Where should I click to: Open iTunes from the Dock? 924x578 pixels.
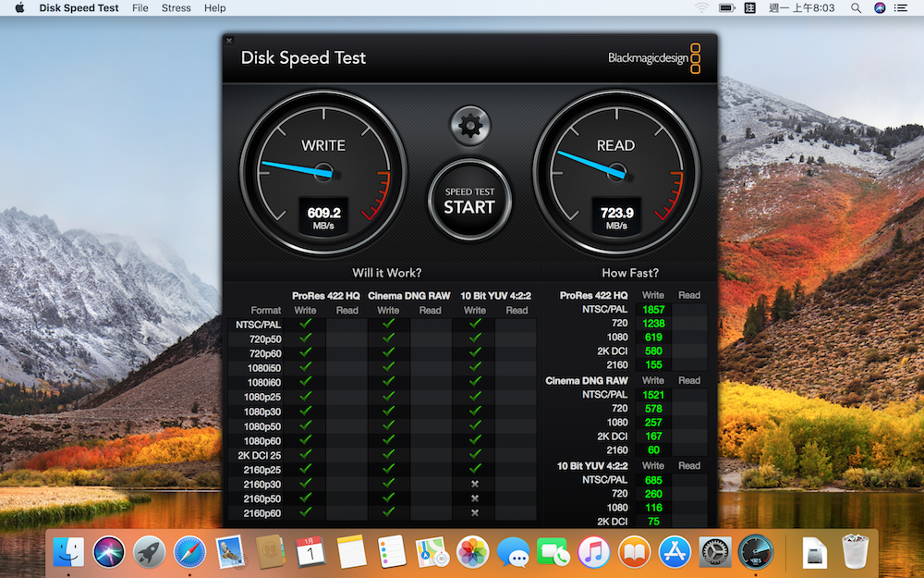(593, 552)
